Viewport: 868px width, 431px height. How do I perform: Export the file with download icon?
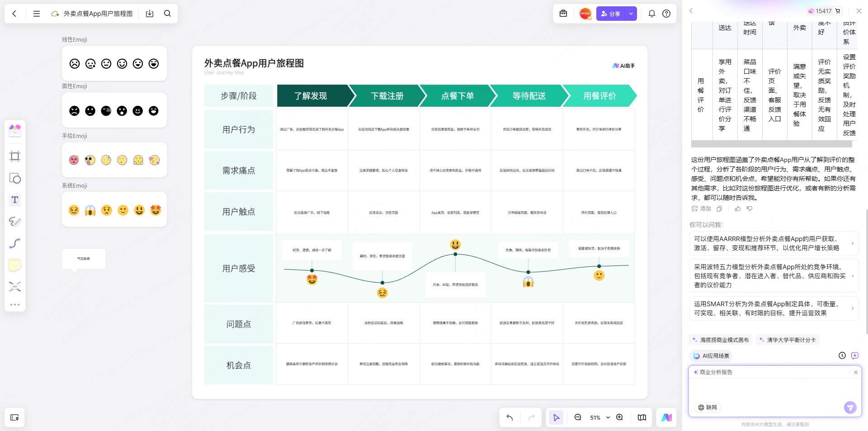click(x=150, y=14)
